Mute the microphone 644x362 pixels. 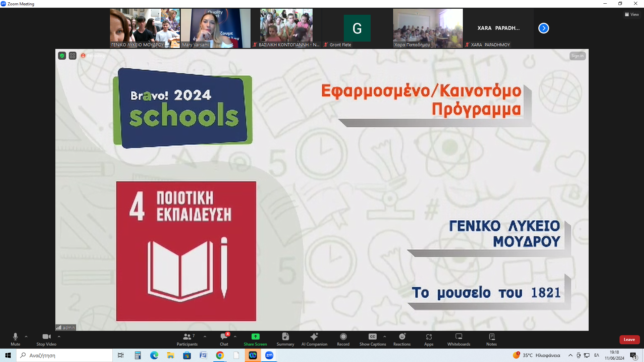15,337
